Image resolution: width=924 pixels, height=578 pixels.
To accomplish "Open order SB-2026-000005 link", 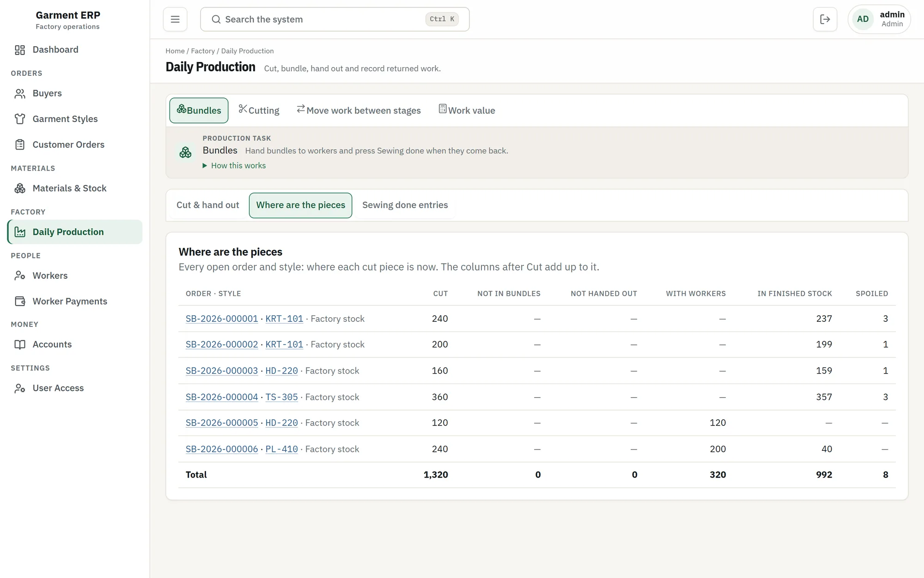I will pos(222,423).
